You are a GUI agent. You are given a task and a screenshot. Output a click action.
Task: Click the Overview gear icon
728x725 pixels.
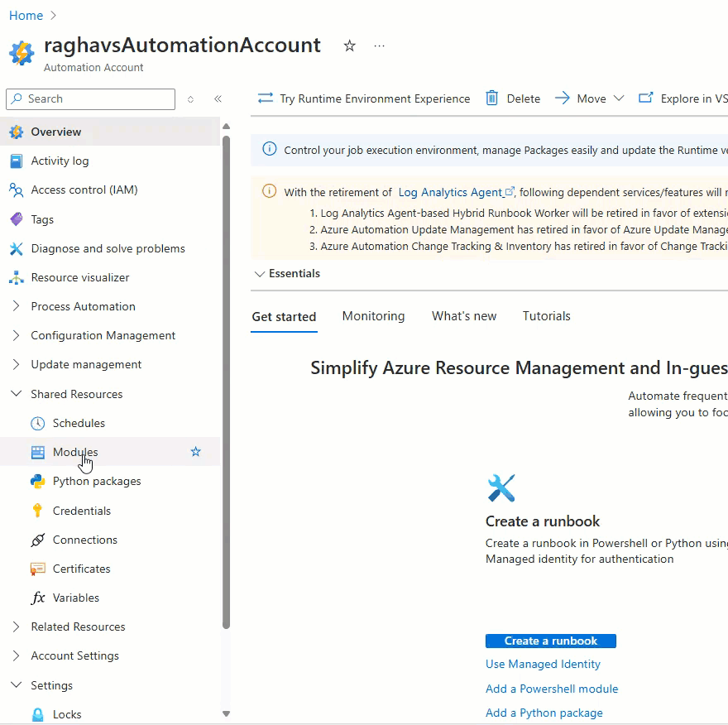click(17, 132)
